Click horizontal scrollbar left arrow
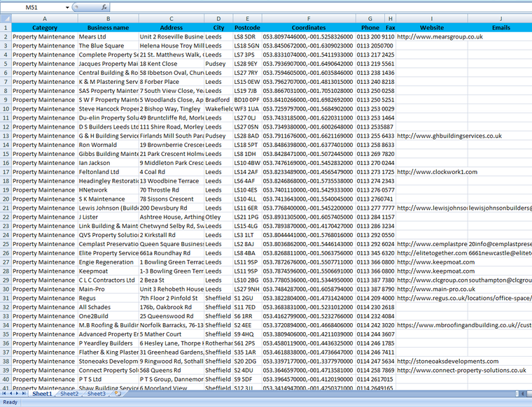The image size is (532, 407). tap(523, 394)
